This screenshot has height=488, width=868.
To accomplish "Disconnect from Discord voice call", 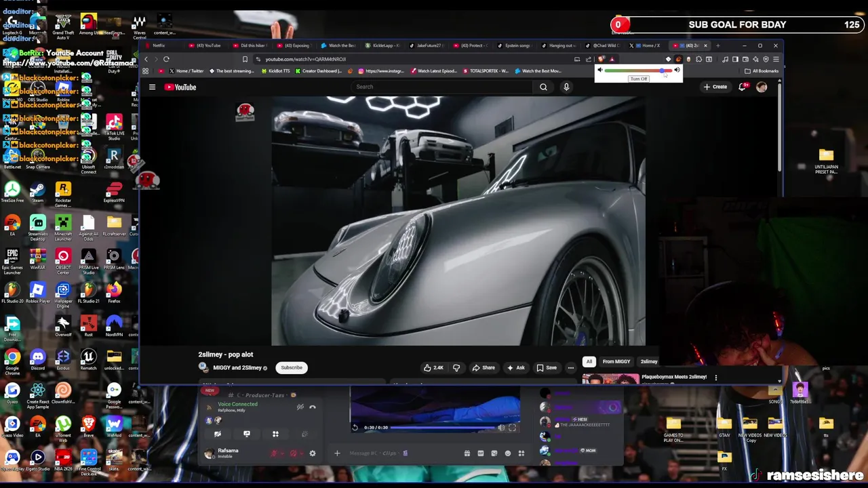I will tap(313, 407).
